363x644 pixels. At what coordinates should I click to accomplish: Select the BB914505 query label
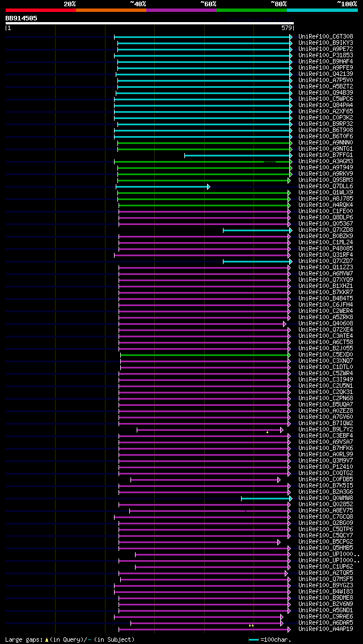(x=22, y=18)
